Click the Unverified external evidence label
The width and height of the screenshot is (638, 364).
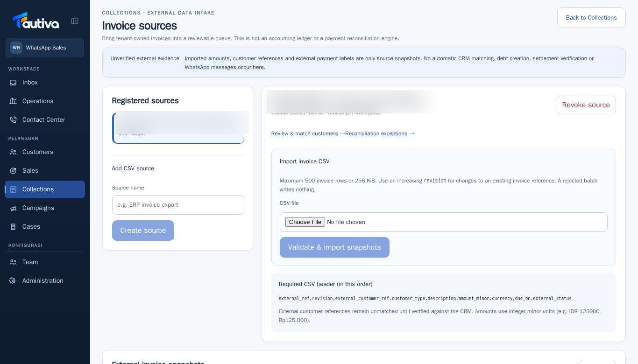(145, 58)
